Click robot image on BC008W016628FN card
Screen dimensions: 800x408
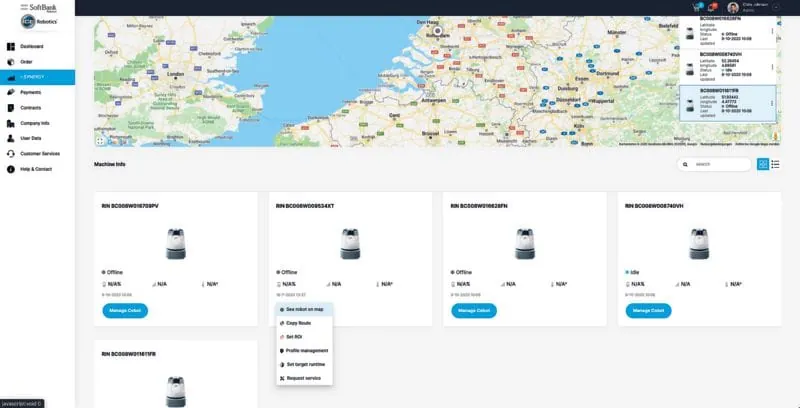tap(519, 243)
